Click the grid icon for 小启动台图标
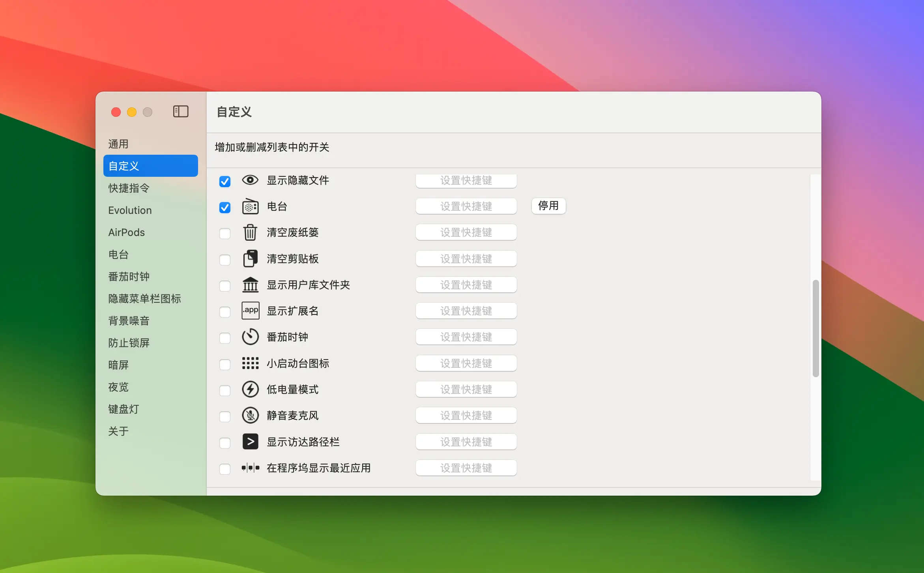Screen dimensions: 924x573 coord(250,363)
